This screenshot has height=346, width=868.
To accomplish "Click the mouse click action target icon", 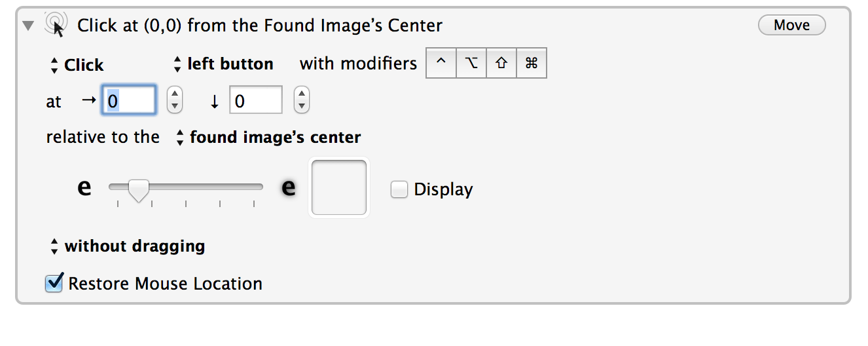I will click(x=56, y=25).
